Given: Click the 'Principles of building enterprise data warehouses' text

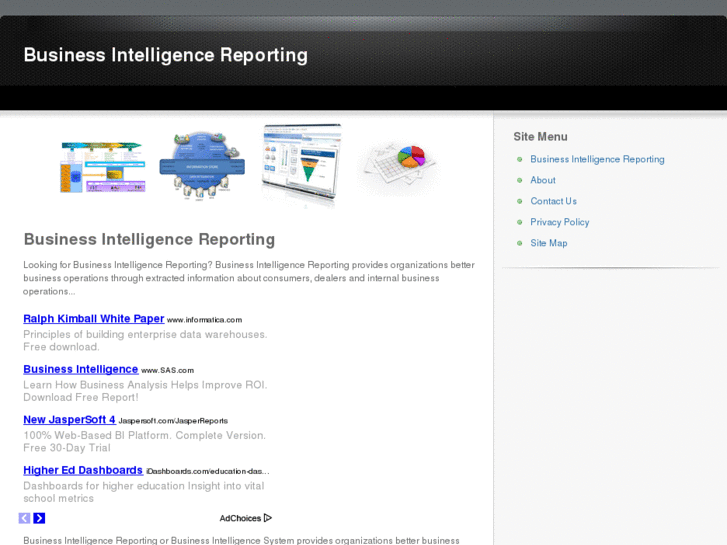Looking at the screenshot, I should click(x=145, y=334).
